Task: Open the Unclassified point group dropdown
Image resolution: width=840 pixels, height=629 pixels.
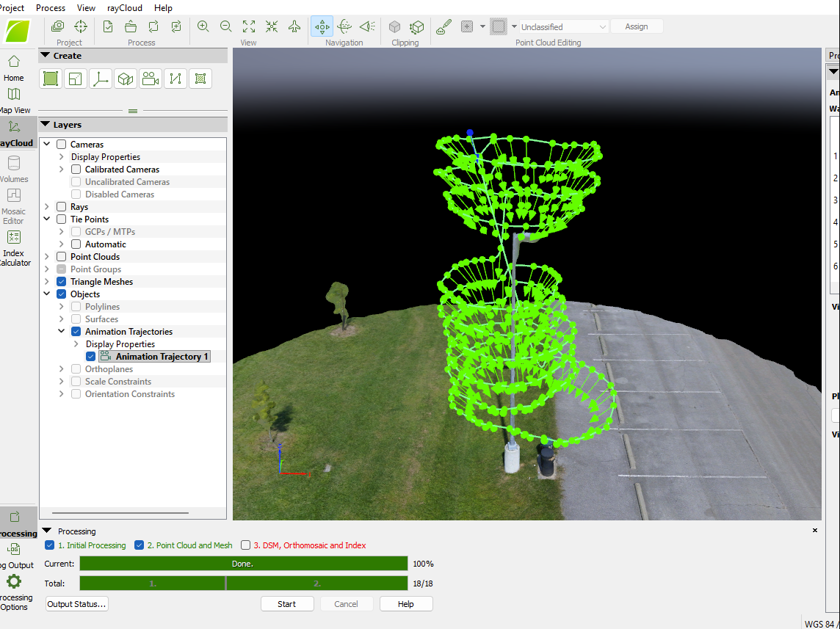Action: tap(563, 27)
